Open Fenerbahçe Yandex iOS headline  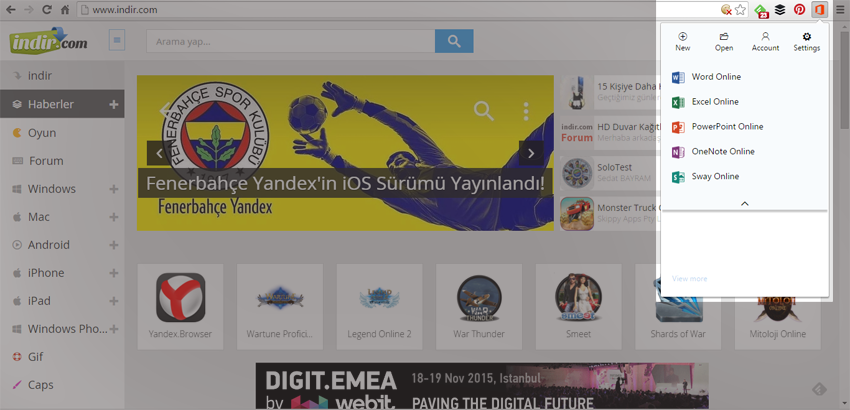(x=345, y=184)
